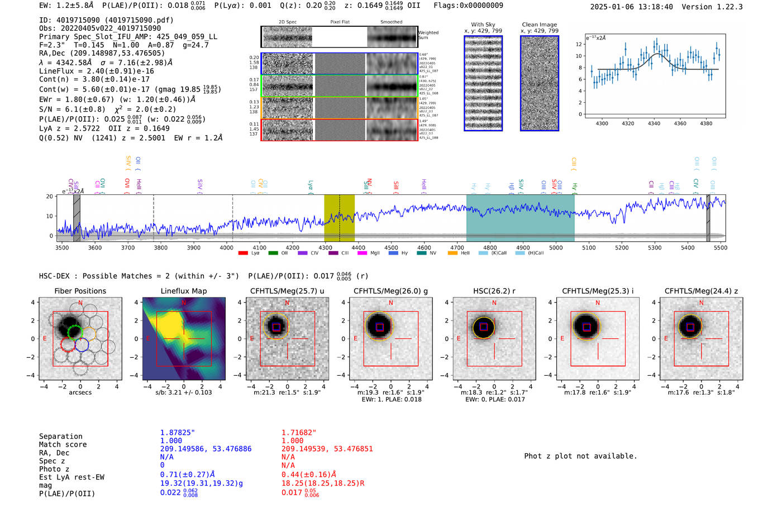This screenshot has height=532, width=782.
Task: Click the s/b: 3.21 +/- 0.103 label
Action: click(184, 392)
